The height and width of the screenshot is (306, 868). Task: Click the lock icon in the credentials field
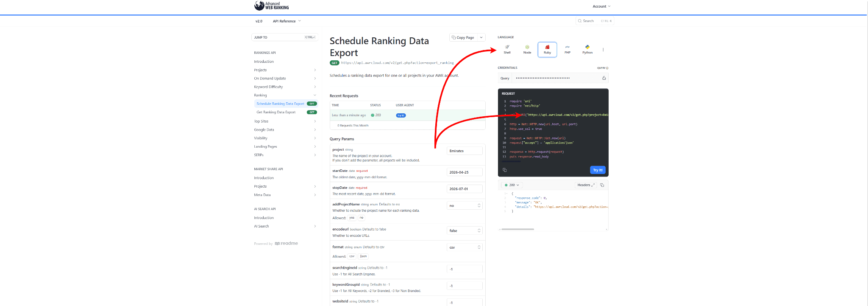point(604,78)
